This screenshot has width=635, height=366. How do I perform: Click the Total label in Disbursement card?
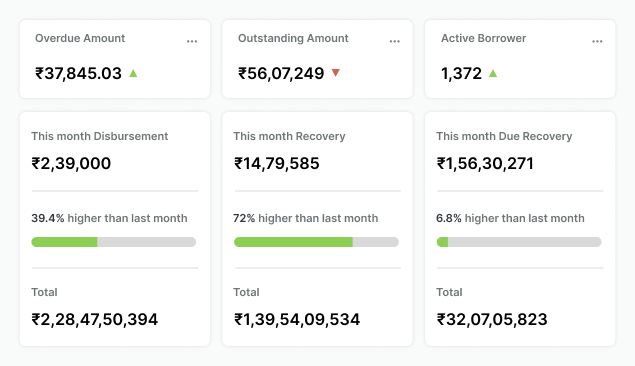tap(45, 292)
